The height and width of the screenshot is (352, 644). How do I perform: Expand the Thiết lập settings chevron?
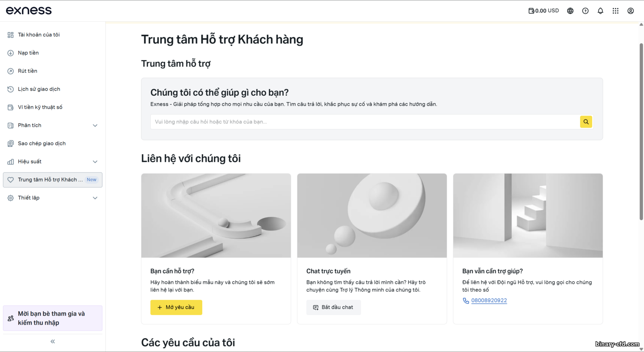pos(95,198)
